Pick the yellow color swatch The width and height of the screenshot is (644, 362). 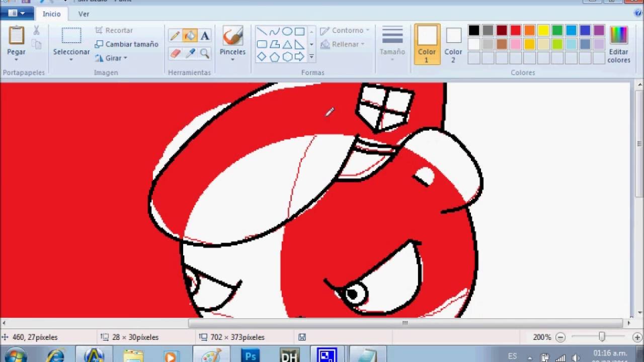click(x=543, y=31)
